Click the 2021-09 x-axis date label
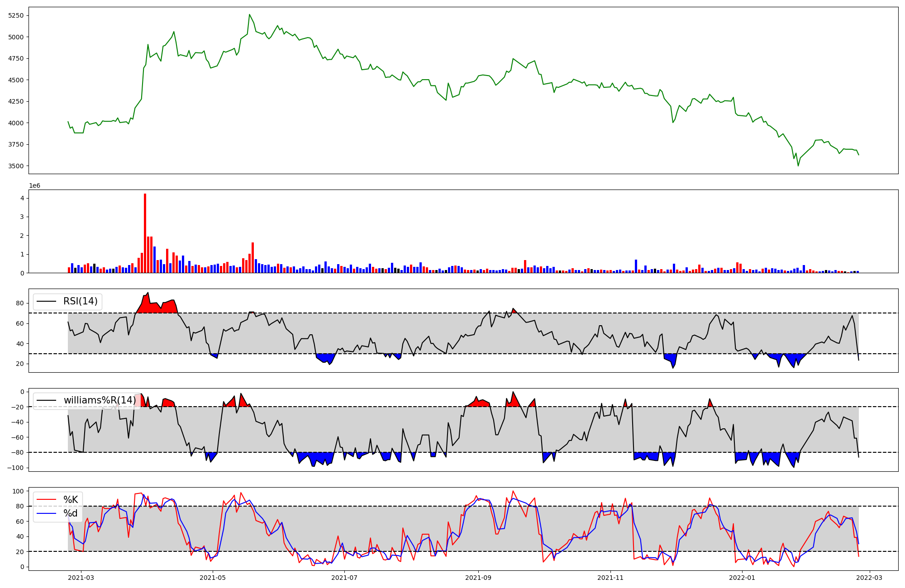This screenshot has height=588, width=905. [478, 577]
